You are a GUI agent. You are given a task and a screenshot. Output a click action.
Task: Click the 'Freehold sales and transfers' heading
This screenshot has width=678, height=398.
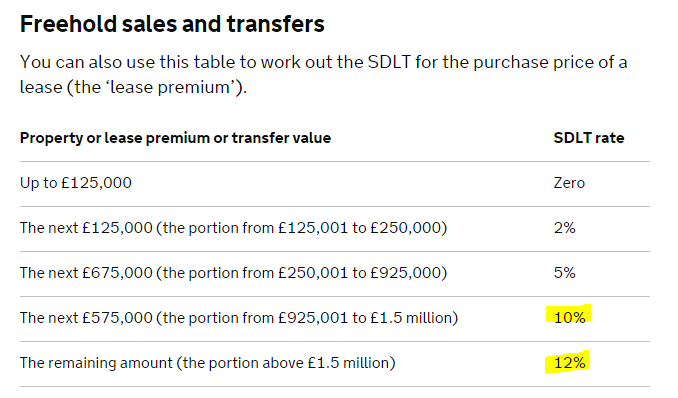(172, 24)
